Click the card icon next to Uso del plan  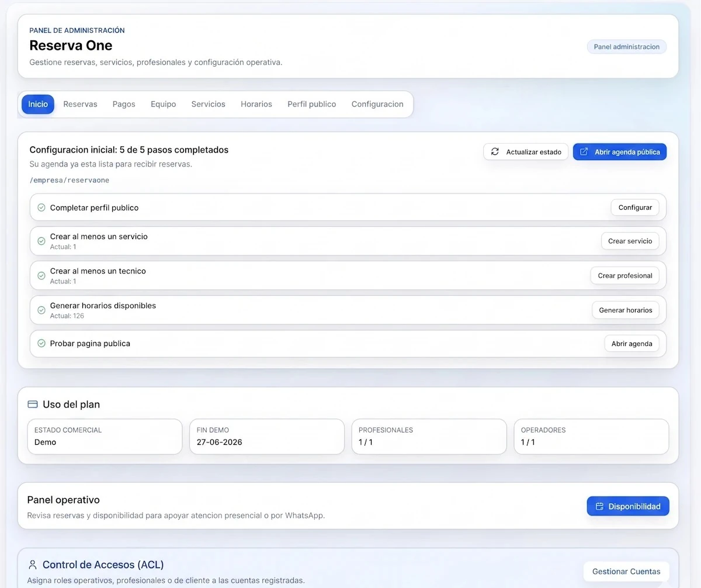[x=33, y=404]
